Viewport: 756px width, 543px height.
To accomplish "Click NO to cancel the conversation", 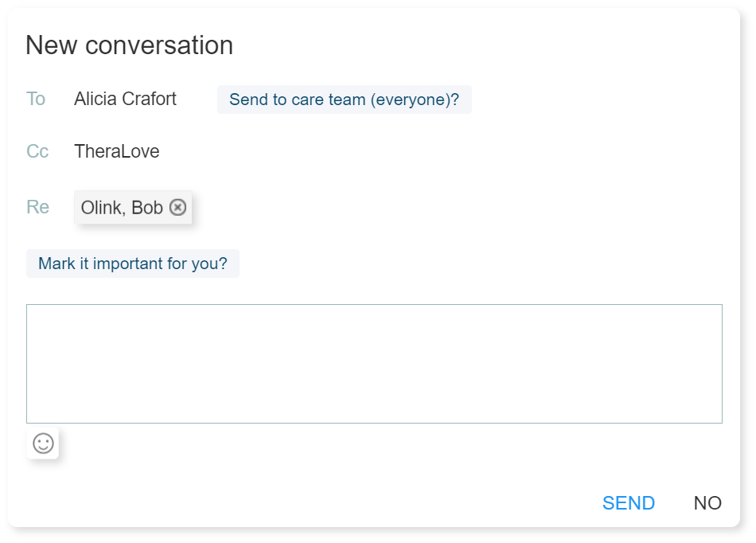I will [707, 502].
